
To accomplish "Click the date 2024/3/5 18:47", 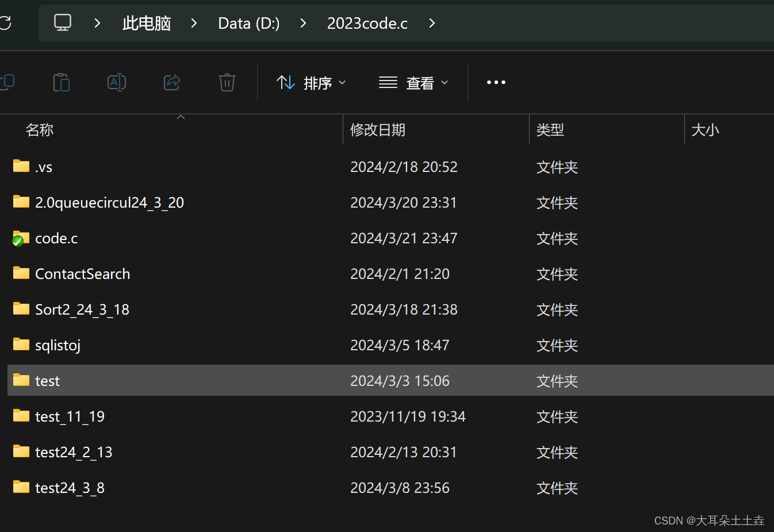I will click(x=400, y=346).
